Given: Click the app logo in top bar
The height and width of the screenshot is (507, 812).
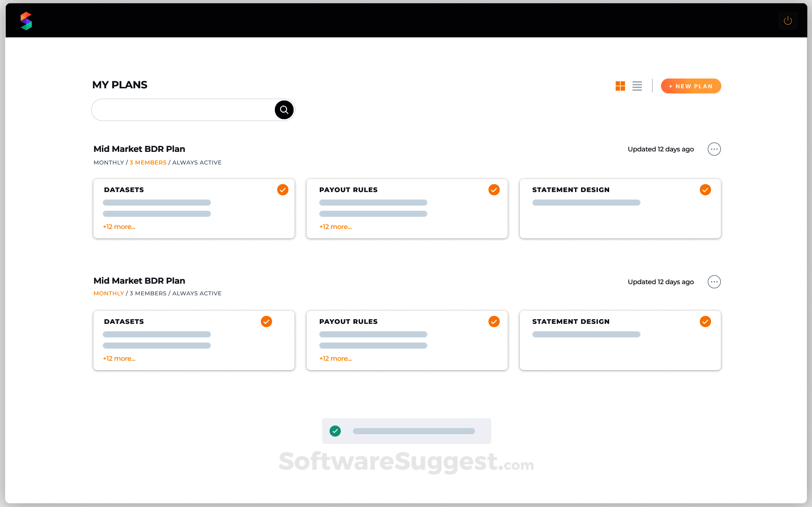Looking at the screenshot, I should (26, 20).
